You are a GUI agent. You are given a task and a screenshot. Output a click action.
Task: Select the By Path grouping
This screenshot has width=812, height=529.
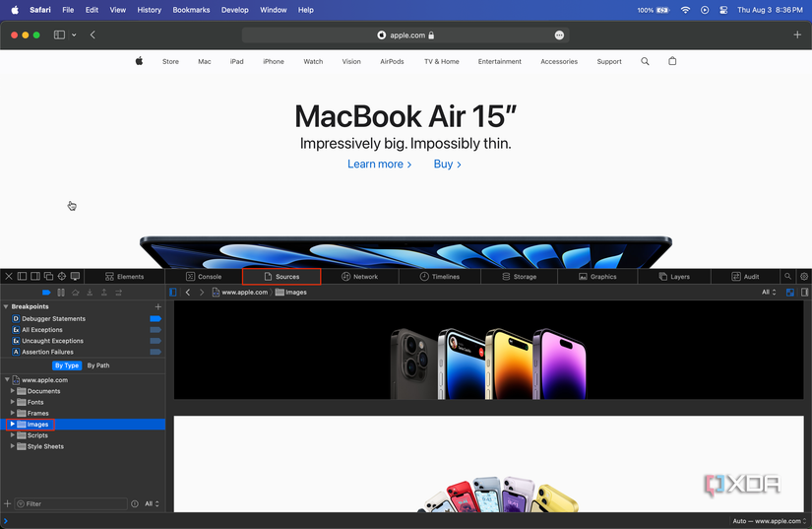[x=98, y=365]
